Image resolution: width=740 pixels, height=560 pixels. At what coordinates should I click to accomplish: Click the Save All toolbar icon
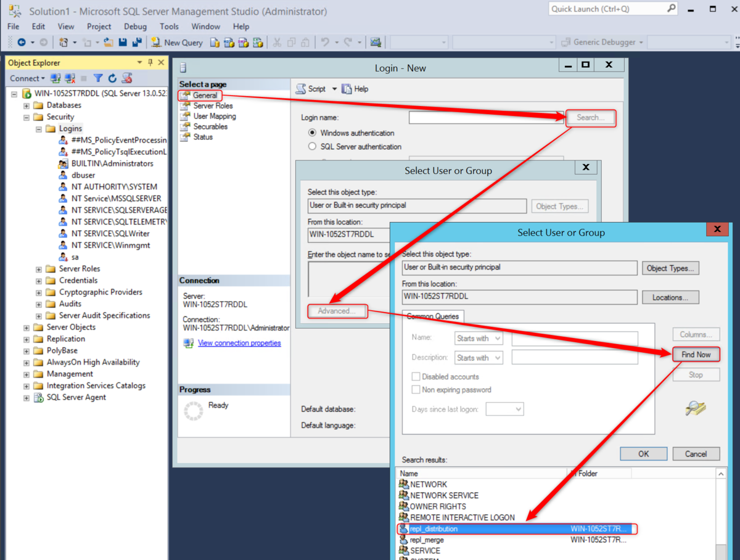pos(136,43)
